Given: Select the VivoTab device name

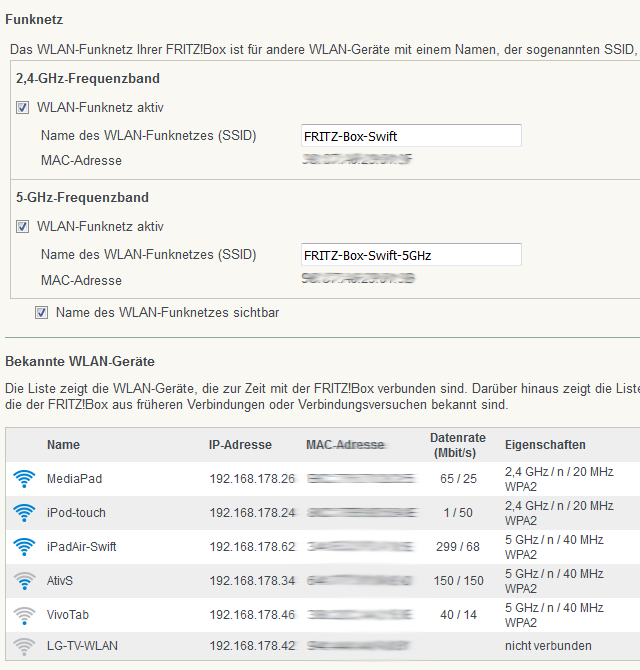Looking at the screenshot, I should click(68, 615).
